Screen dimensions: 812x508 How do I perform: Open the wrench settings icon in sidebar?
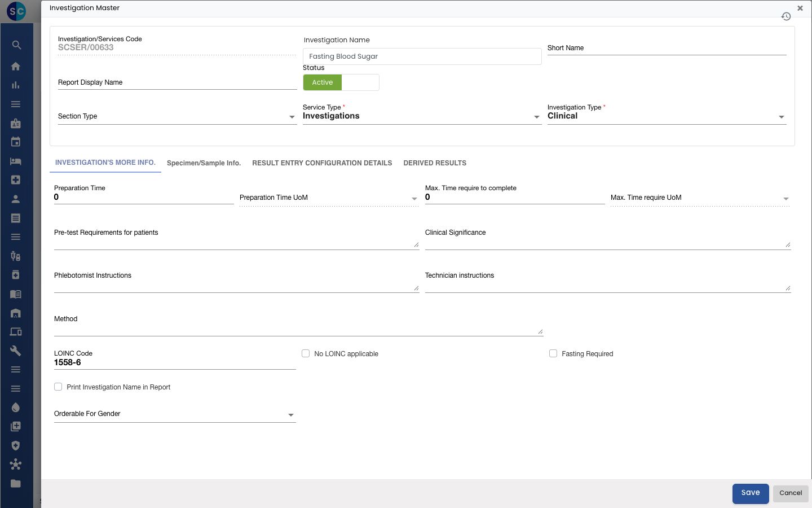click(16, 351)
